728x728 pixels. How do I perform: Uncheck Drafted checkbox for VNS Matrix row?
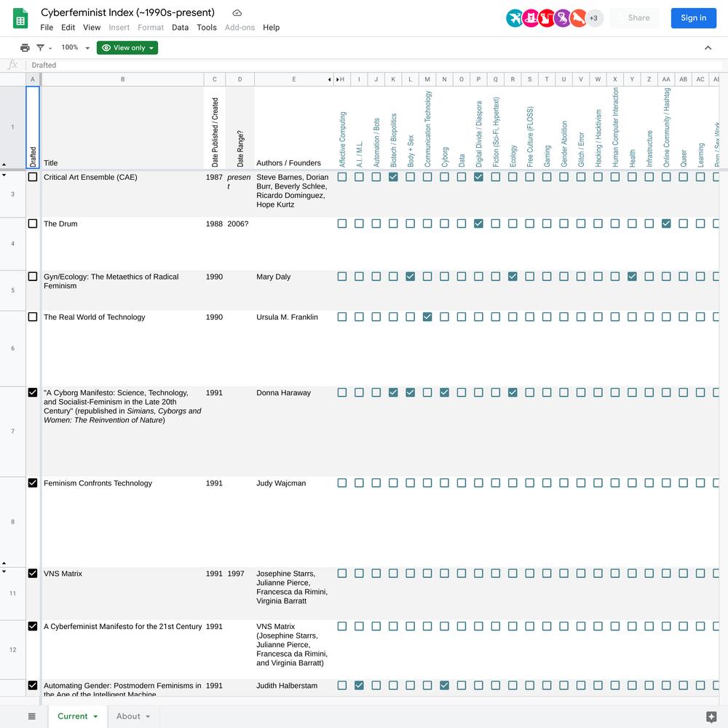[x=33, y=574]
